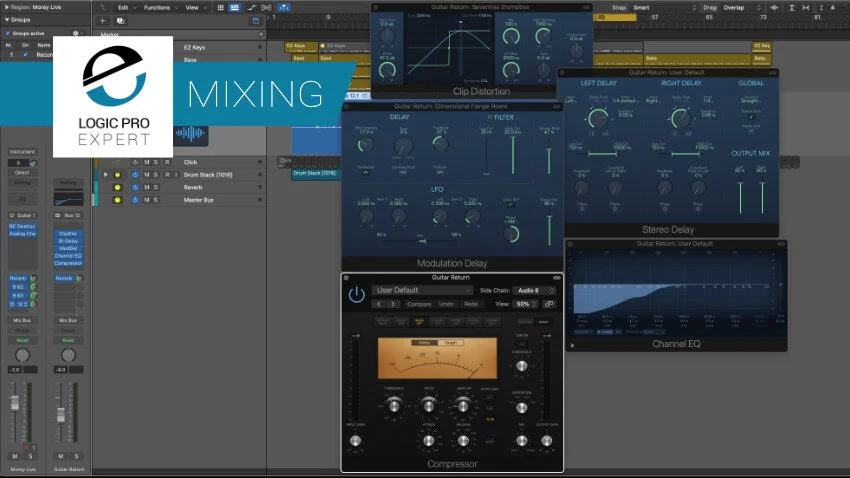Mute the Drum Stack [1016] track
The height and width of the screenshot is (478, 850).
pos(146,175)
